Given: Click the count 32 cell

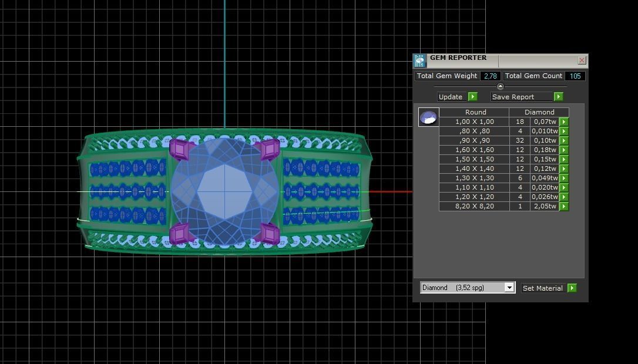Looking at the screenshot, I should click(519, 140).
